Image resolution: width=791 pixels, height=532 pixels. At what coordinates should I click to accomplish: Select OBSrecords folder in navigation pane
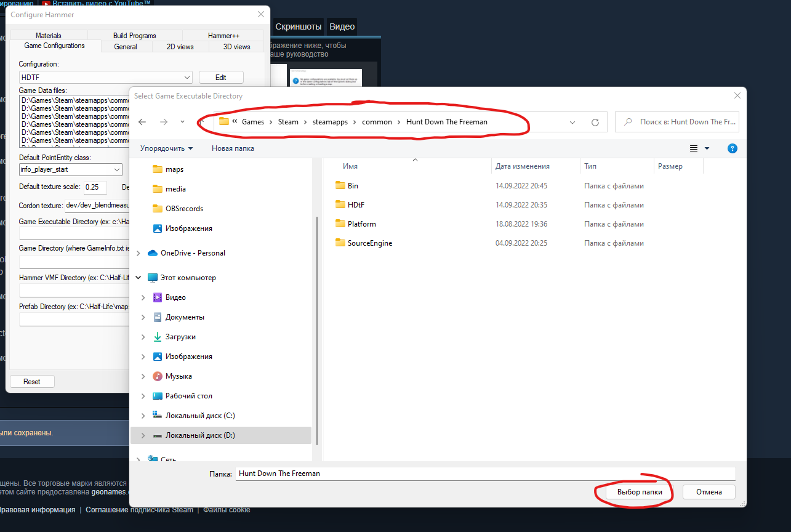(x=184, y=209)
